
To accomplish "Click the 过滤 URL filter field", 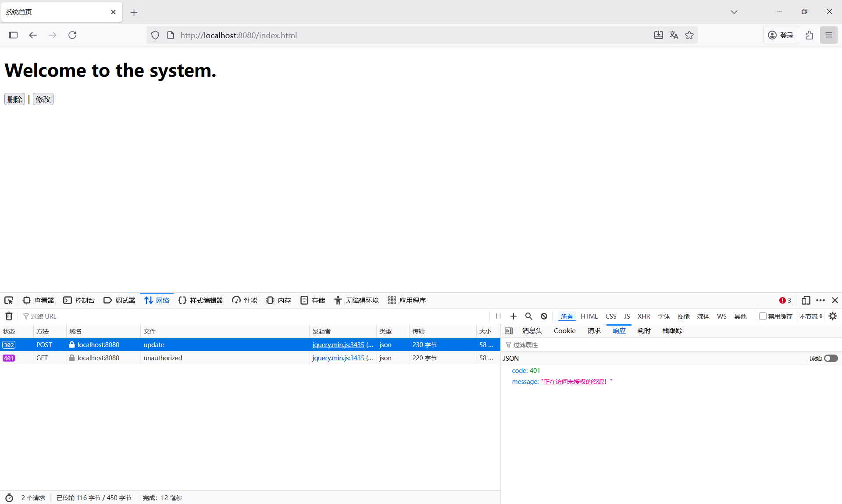I will 254,316.
